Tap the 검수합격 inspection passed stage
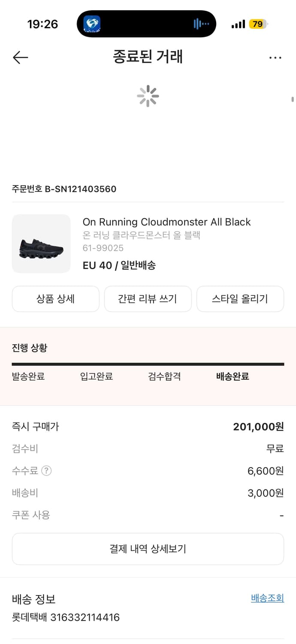Viewport: 296px width, 644px height. pos(164,376)
